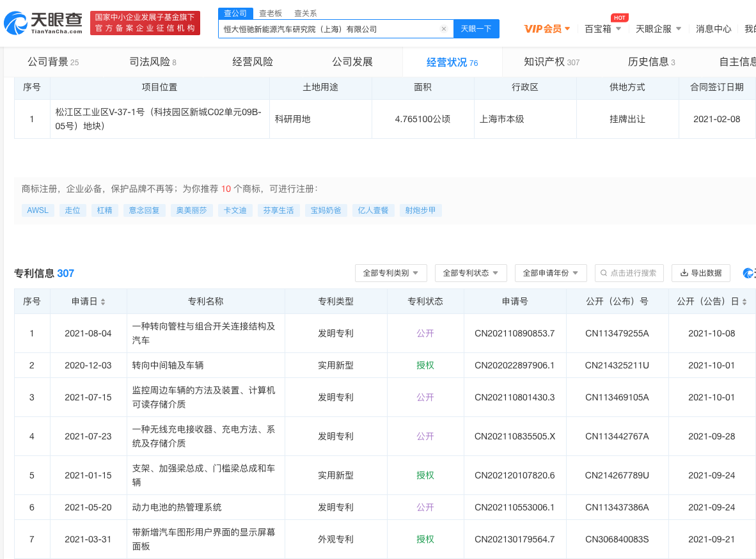The height and width of the screenshot is (559, 756).
Task: Expand the 天眼企服 menu
Action: (658, 29)
